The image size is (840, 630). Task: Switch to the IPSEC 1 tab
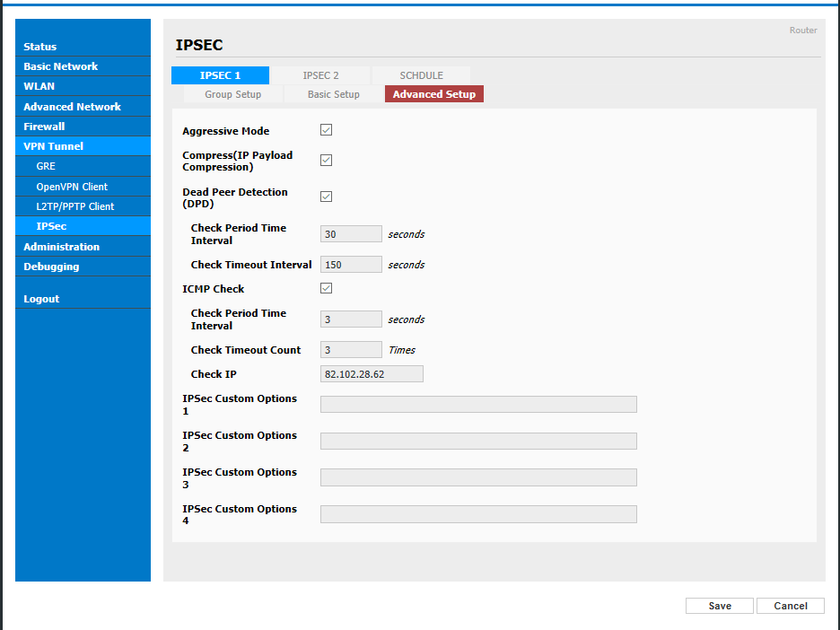click(220, 75)
